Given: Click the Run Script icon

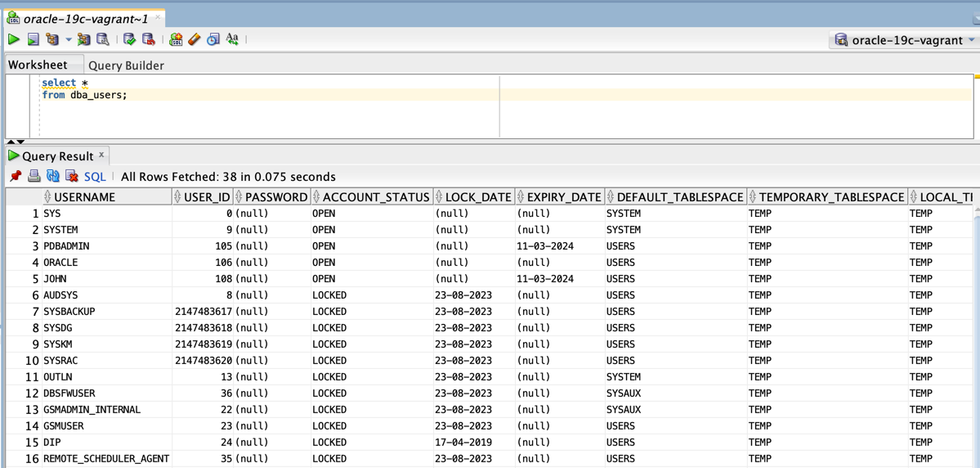Looking at the screenshot, I should pos(33,39).
